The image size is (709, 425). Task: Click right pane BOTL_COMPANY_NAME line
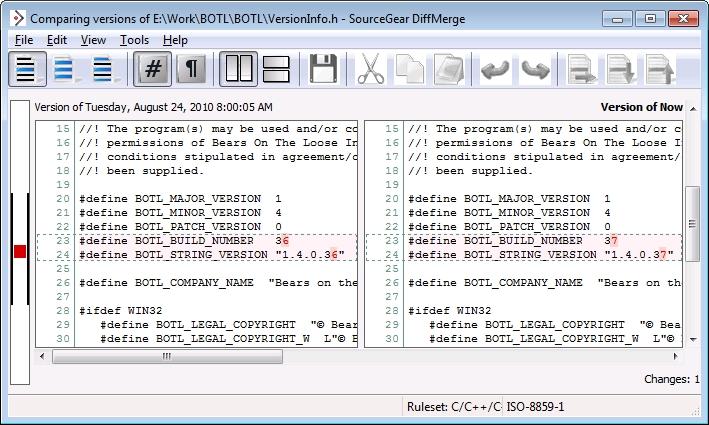(x=545, y=283)
